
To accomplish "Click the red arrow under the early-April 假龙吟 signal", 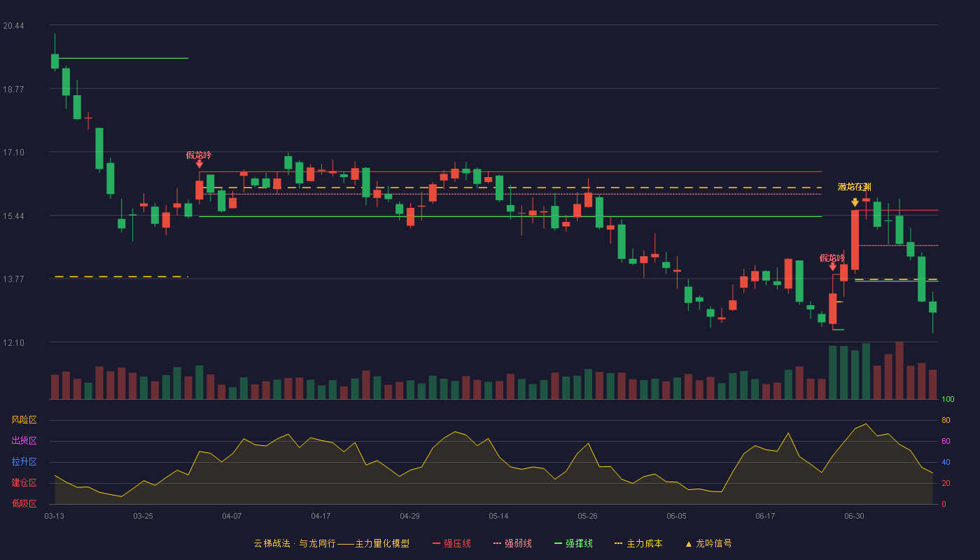I will coord(199,164).
